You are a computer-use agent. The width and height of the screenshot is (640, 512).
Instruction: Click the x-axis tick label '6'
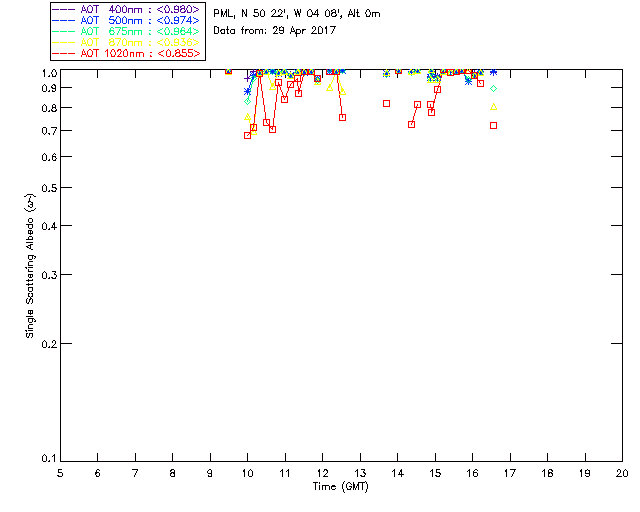click(x=98, y=473)
